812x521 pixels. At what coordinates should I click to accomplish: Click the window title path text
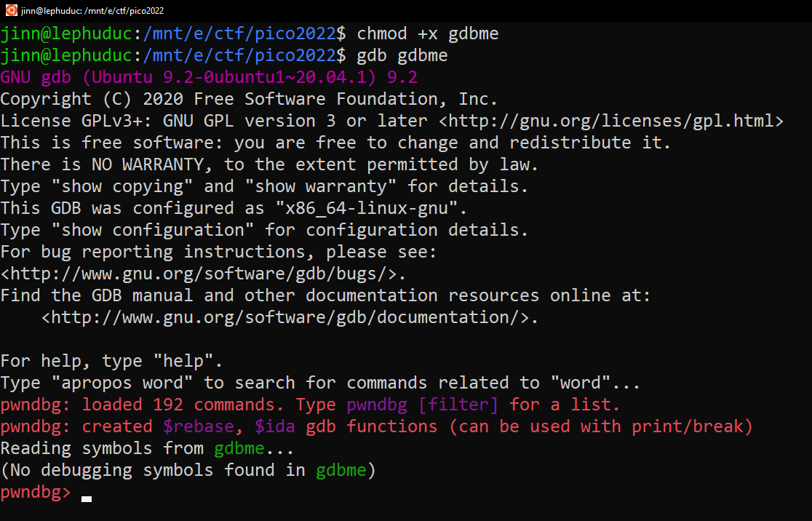(92, 11)
